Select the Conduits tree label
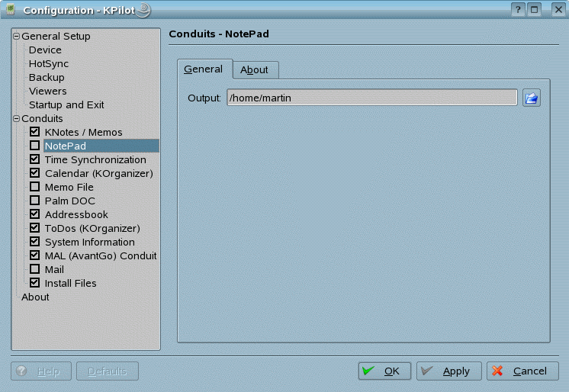Viewport: 569px width, 392px height. coord(42,119)
